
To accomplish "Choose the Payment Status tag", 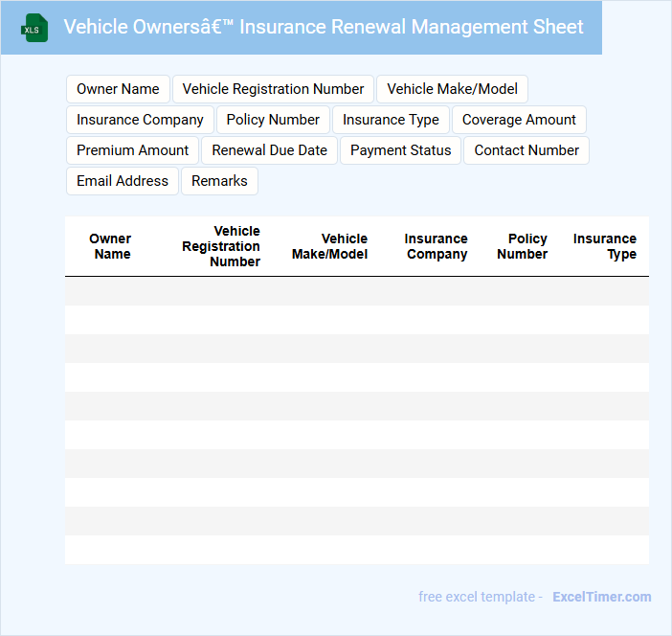I will pyautogui.click(x=400, y=150).
